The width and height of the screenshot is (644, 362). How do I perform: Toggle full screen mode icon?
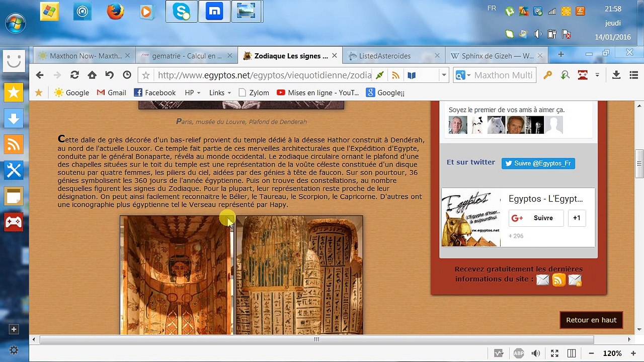[554, 353]
